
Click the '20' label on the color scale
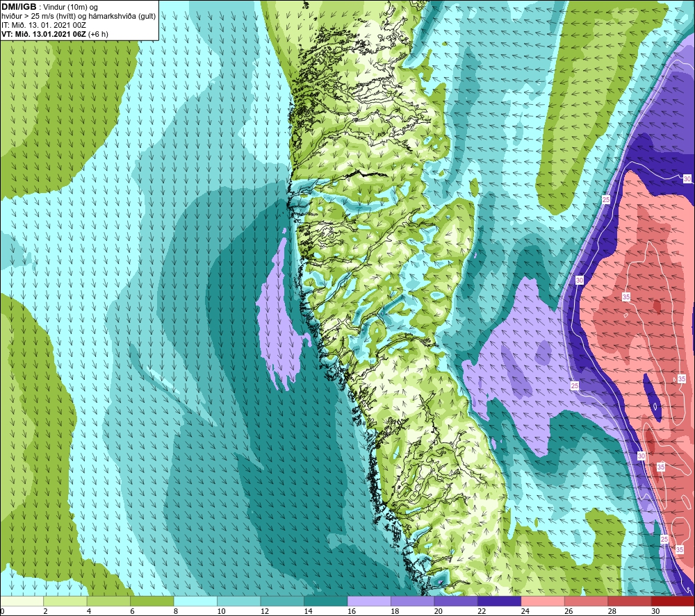[x=439, y=611]
